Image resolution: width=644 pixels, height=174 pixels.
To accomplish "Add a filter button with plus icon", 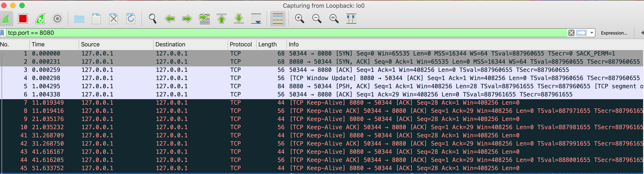I will pos(642,33).
